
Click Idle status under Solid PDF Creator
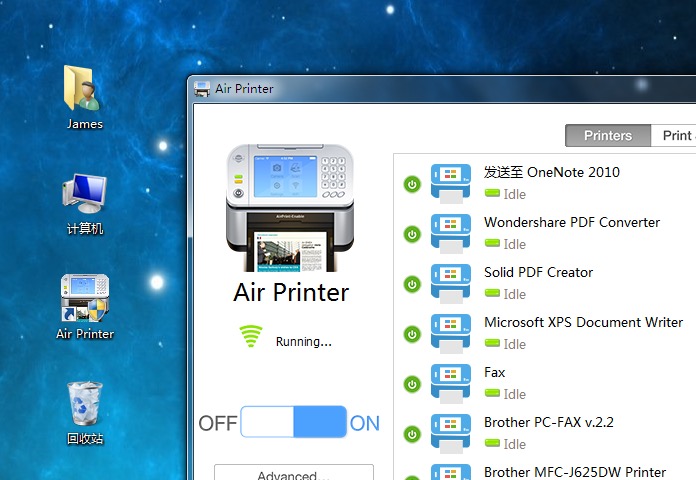tap(514, 294)
